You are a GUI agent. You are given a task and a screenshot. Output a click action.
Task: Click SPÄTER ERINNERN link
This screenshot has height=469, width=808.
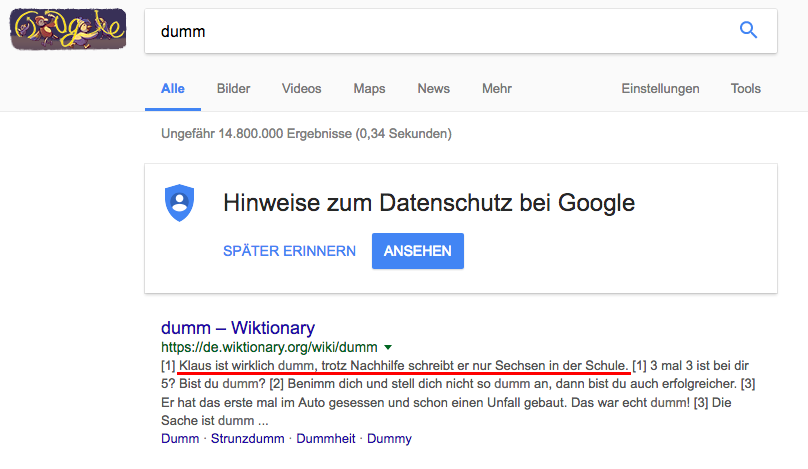(x=289, y=251)
